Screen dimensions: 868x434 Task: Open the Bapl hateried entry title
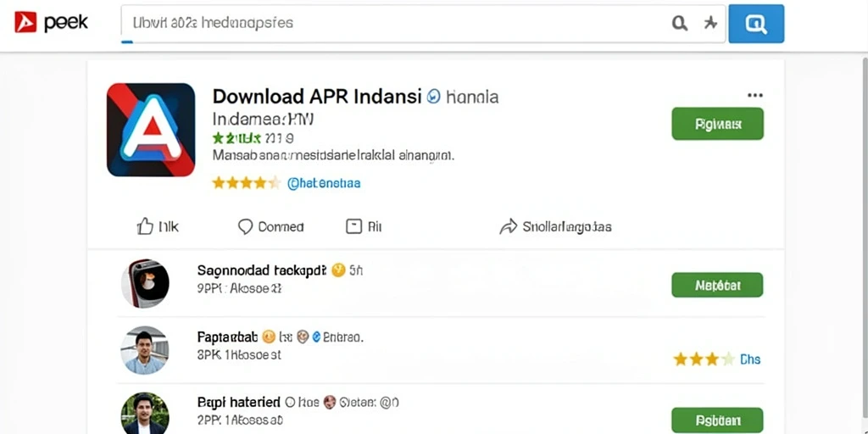click(x=238, y=402)
